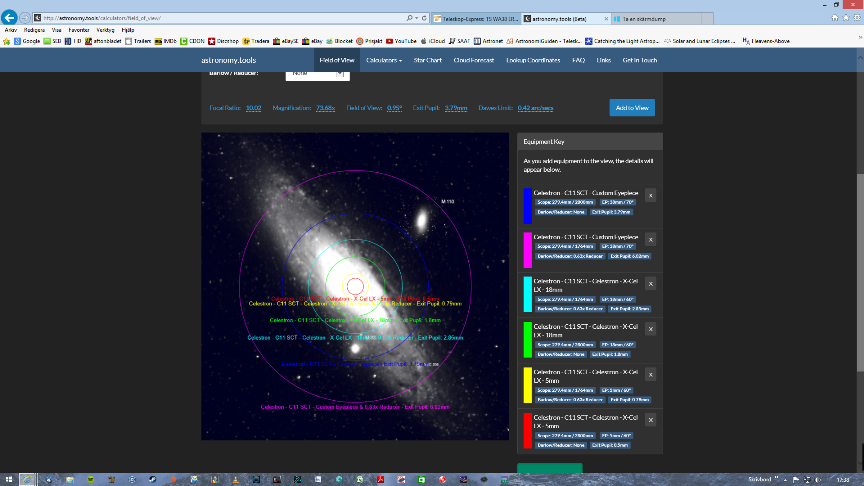Open the FAQ page
This screenshot has width=864, height=486.
[x=578, y=60]
